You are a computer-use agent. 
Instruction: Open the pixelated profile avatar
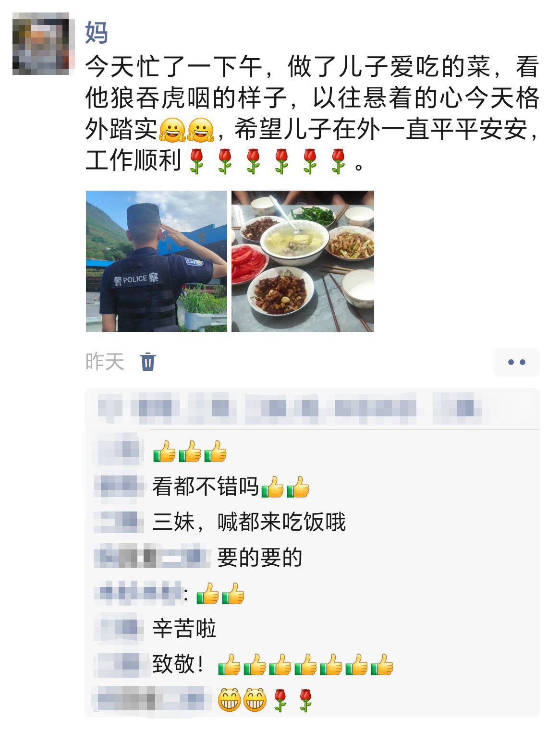pos(43,44)
